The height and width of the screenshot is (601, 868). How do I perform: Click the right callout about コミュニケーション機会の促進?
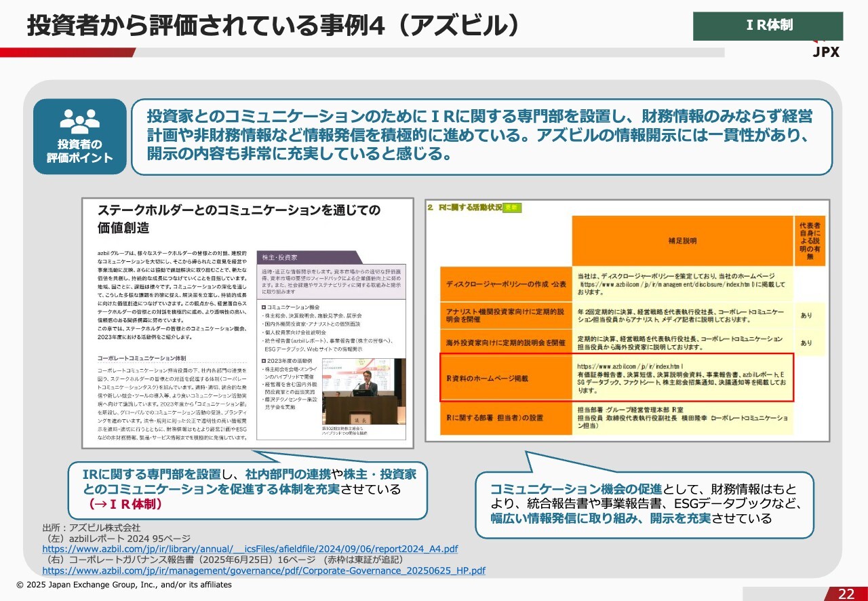[643, 504]
